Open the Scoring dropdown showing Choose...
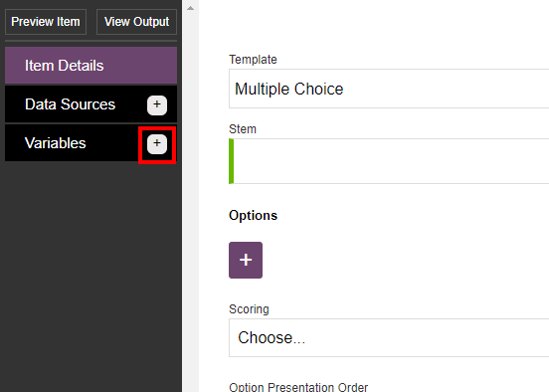 pyautogui.click(x=389, y=337)
